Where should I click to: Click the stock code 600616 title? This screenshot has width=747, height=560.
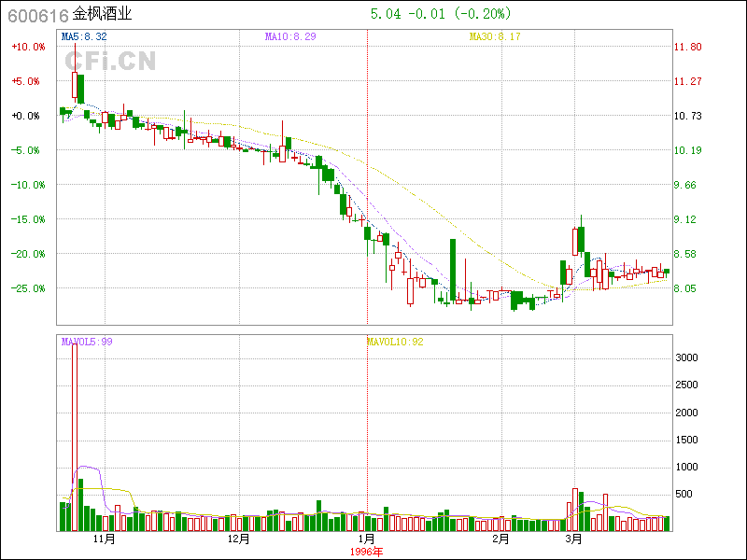(x=36, y=14)
